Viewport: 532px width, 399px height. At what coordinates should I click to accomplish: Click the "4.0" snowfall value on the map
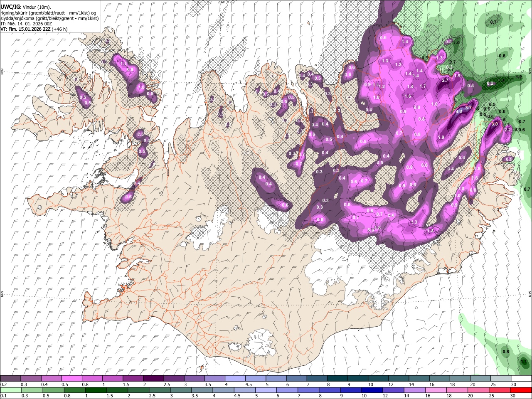click(459, 112)
